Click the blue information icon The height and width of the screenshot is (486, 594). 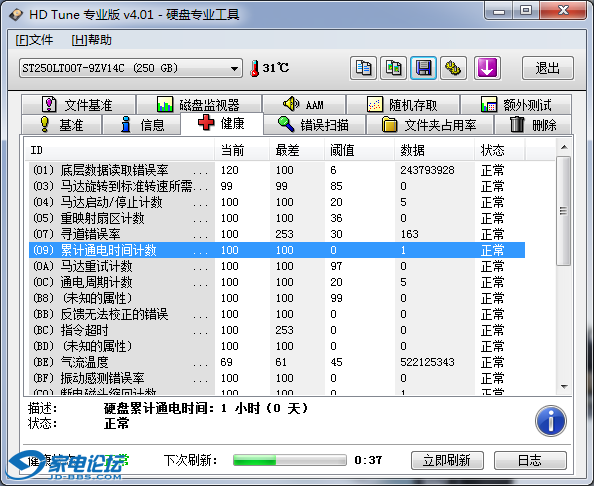(x=551, y=421)
